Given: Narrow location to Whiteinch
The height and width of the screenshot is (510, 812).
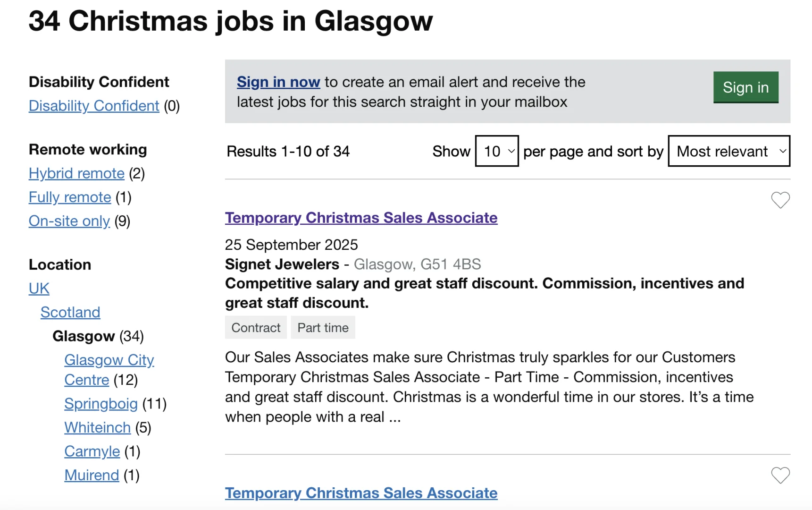Looking at the screenshot, I should (97, 427).
